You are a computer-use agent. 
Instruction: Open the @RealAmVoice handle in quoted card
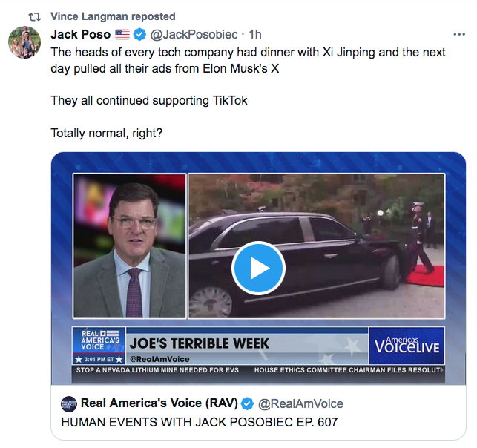coord(300,404)
